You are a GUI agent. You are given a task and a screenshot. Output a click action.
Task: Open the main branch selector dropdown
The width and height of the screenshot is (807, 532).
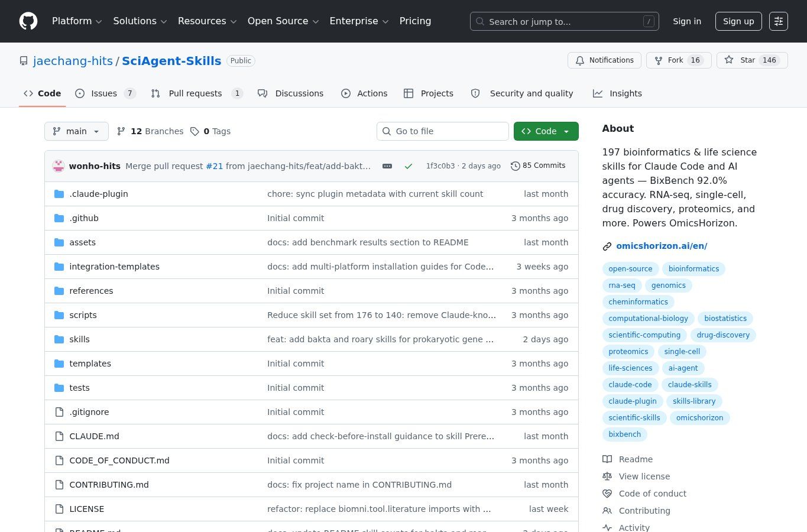click(x=76, y=131)
